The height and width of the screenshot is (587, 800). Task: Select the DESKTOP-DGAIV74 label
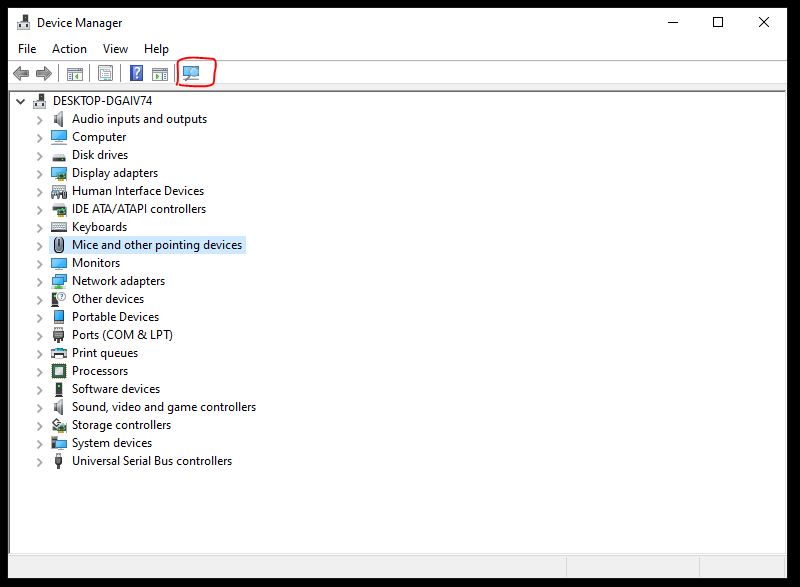tap(103, 101)
